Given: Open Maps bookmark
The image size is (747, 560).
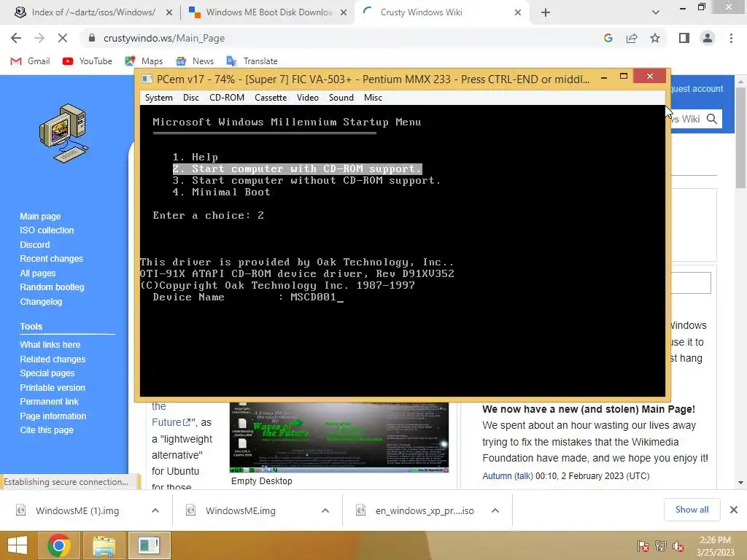Looking at the screenshot, I should (x=144, y=61).
